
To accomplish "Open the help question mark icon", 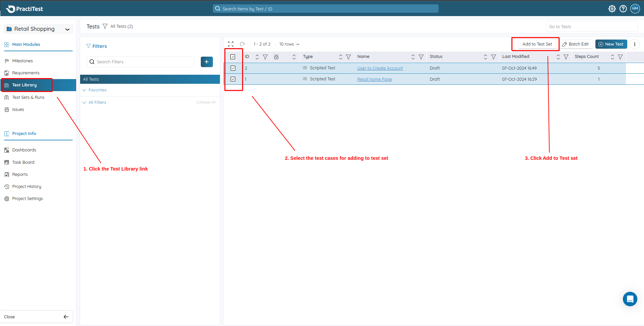I will pyautogui.click(x=623, y=9).
